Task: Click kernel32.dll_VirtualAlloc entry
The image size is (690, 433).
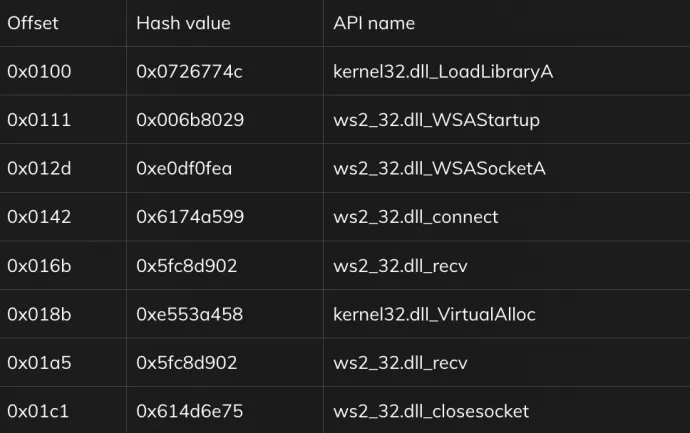Action: (434, 314)
